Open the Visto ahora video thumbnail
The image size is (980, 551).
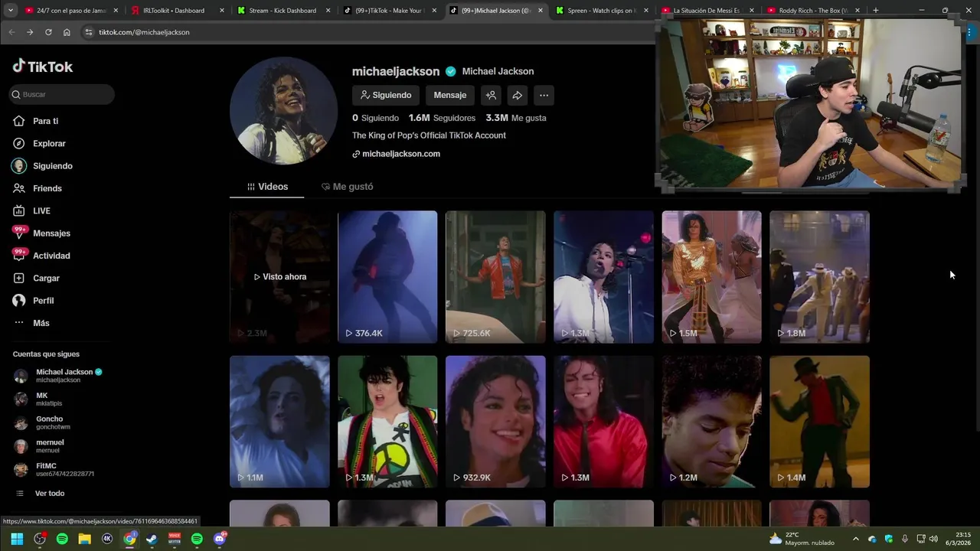coord(279,277)
